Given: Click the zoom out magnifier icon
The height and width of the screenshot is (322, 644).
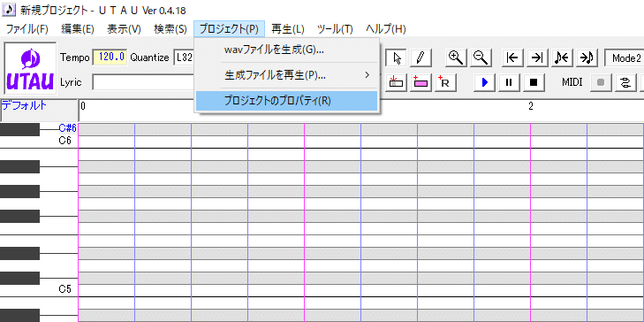Looking at the screenshot, I should (480, 58).
